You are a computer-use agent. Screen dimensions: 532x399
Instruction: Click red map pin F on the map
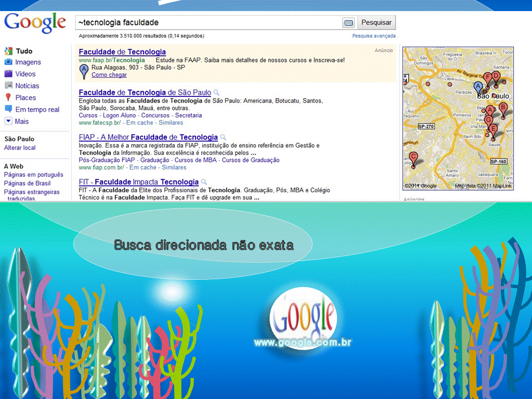point(488,80)
